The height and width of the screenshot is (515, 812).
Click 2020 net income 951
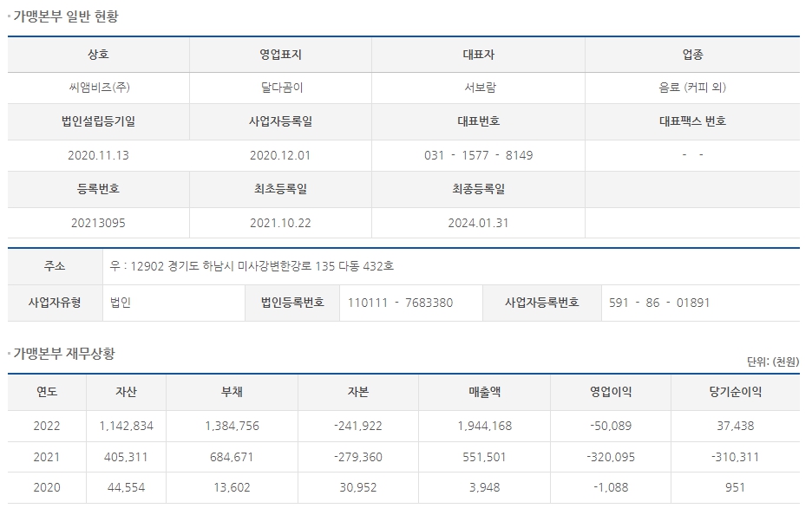pyautogui.click(x=736, y=487)
